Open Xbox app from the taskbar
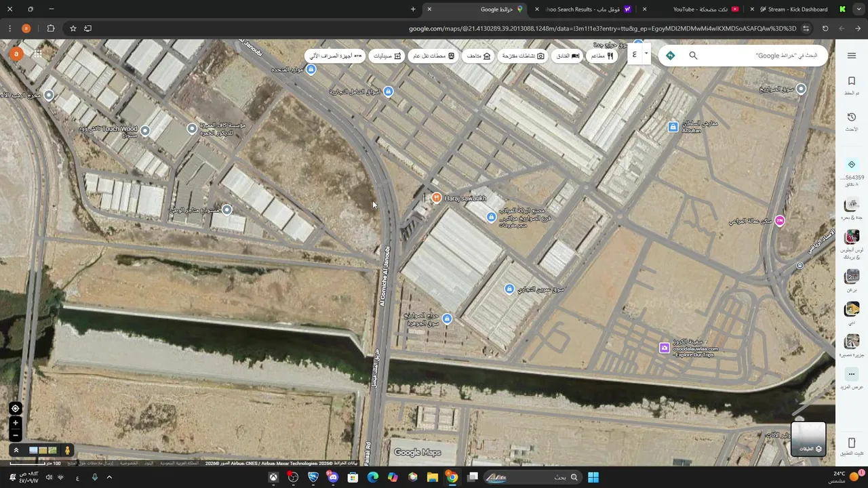Screen dimensions: 868x488 pyautogui.click(x=273, y=477)
